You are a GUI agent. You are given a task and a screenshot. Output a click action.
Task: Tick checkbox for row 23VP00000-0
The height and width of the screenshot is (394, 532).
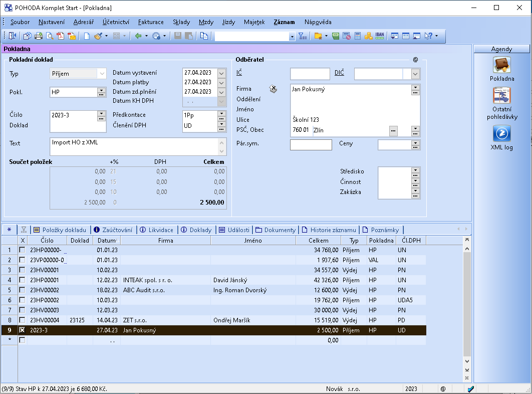coord(22,260)
